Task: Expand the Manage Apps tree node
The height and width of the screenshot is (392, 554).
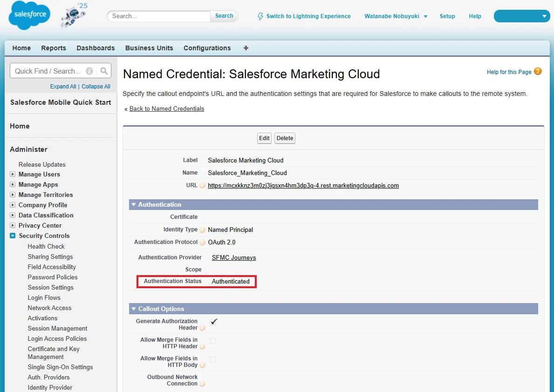Action: click(13, 184)
